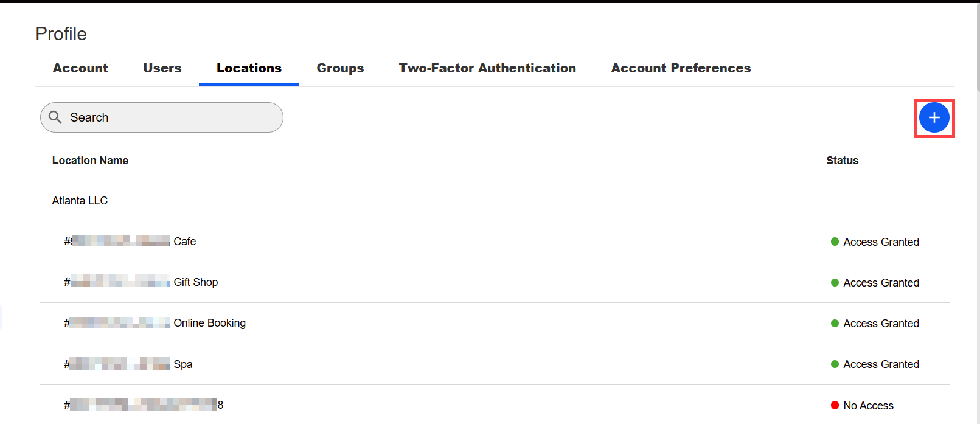Open Two-Factor Authentication tab

(x=487, y=68)
